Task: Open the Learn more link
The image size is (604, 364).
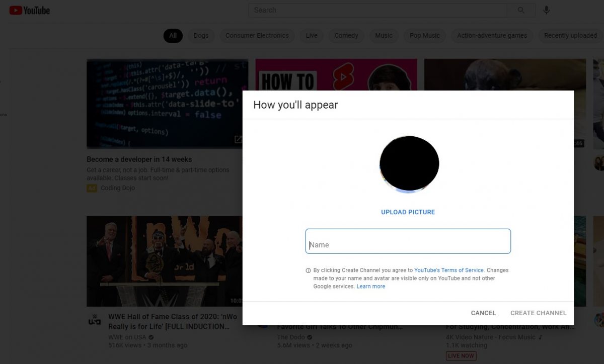Action: 370,287
